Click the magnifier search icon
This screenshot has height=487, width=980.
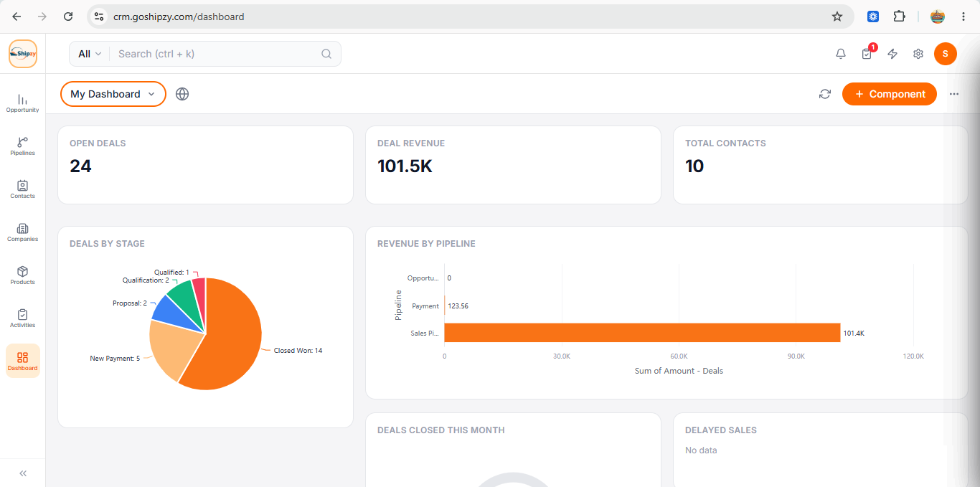326,54
